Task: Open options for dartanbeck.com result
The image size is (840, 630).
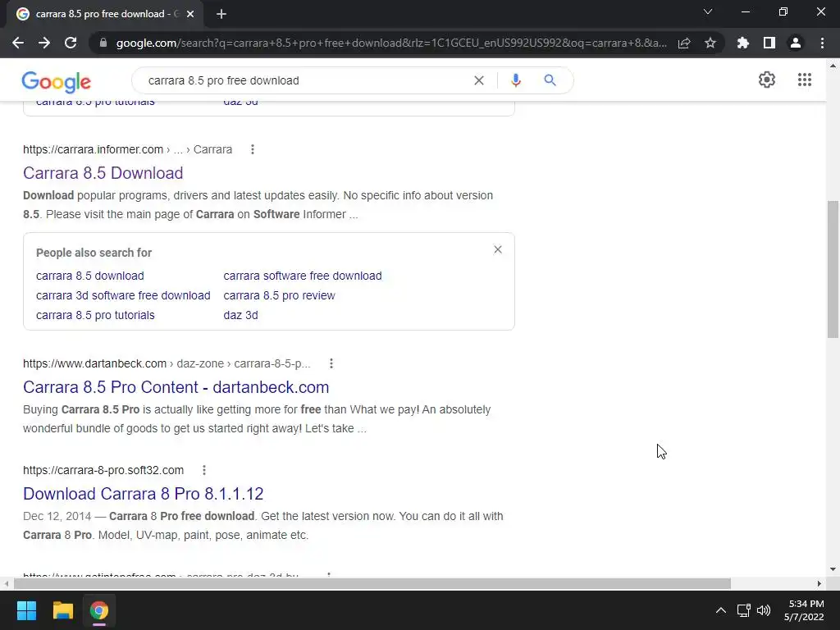Action: coord(331,363)
